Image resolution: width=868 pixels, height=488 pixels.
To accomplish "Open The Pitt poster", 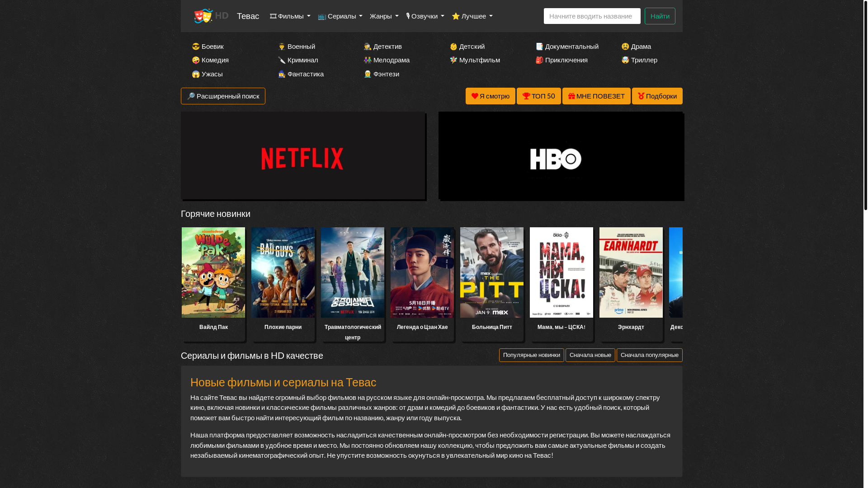I will (492, 272).
